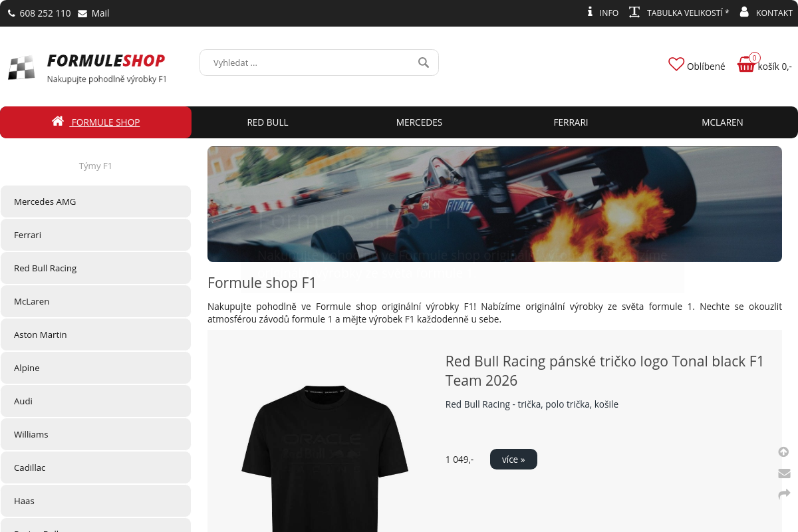Select McLaren team in sidebar
This screenshot has width=798, height=532.
tap(96, 301)
